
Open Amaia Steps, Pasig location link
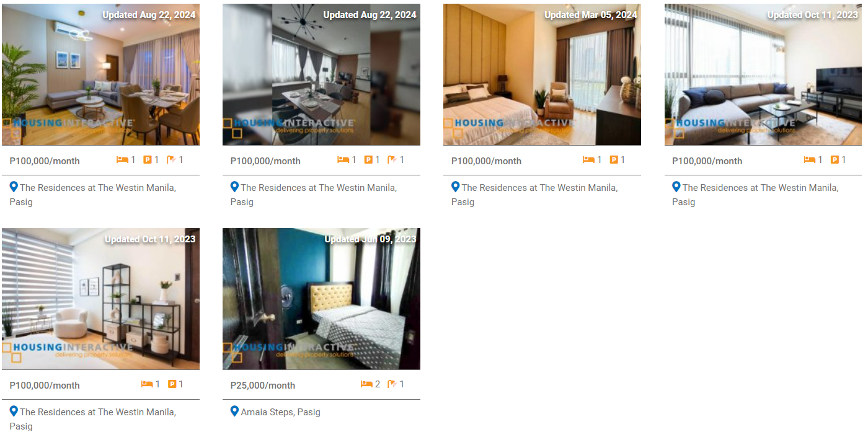[280, 412]
